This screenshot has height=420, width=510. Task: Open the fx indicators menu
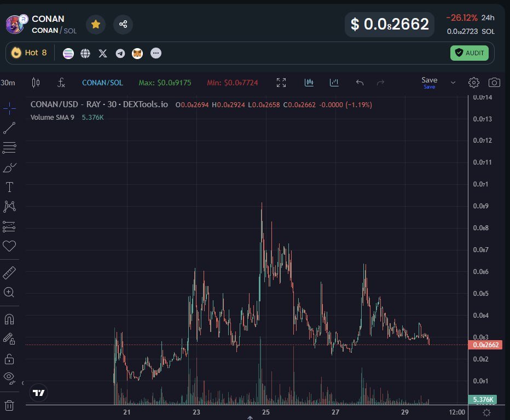(x=61, y=83)
